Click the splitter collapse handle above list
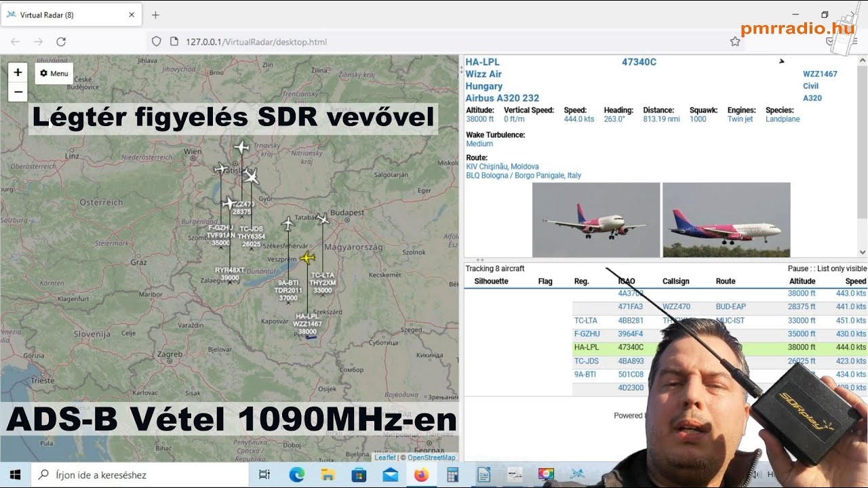Screen dimensions: 868x488 tap(479, 260)
